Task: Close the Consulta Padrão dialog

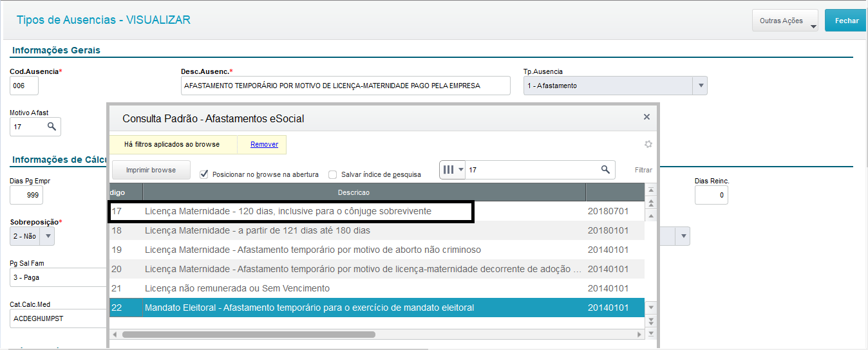Action: point(646,117)
